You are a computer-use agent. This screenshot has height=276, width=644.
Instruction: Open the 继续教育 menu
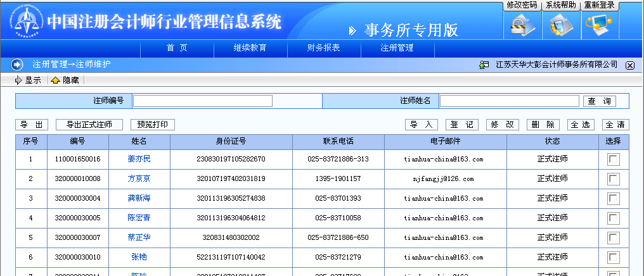pyautogui.click(x=250, y=48)
